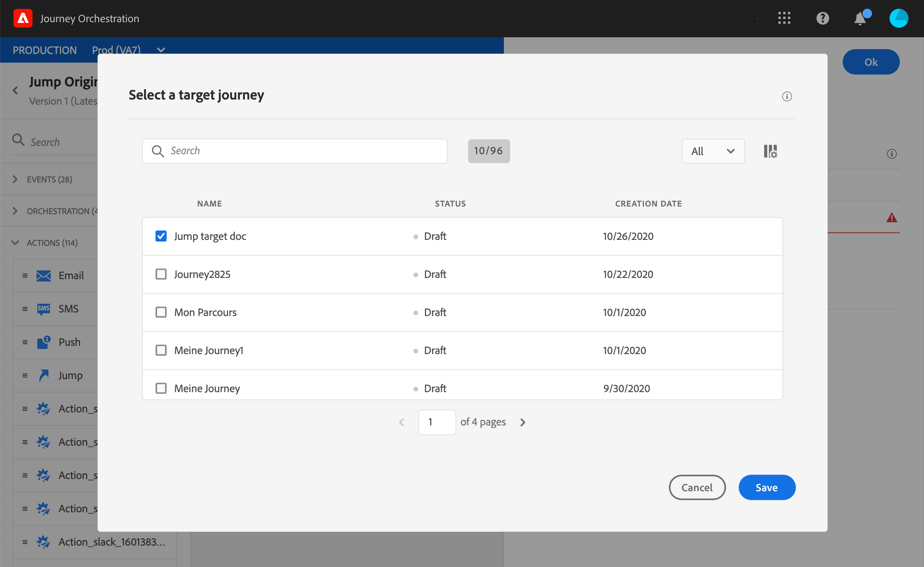Collapse the ACTIONS (114) section
This screenshot has height=567, width=924.
coord(15,243)
